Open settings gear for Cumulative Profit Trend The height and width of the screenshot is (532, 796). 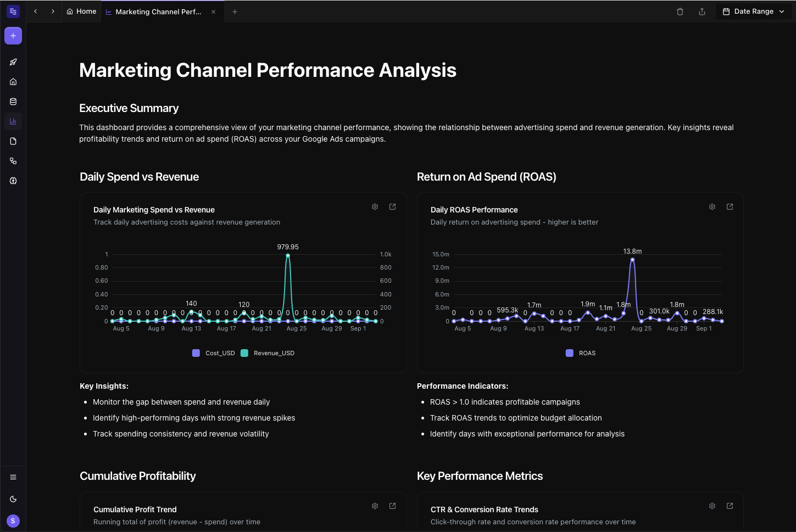tap(375, 506)
